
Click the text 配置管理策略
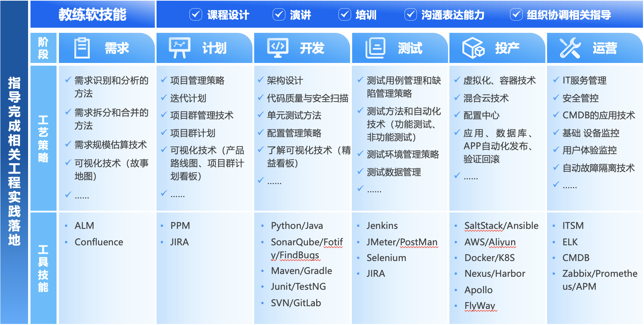294,133
